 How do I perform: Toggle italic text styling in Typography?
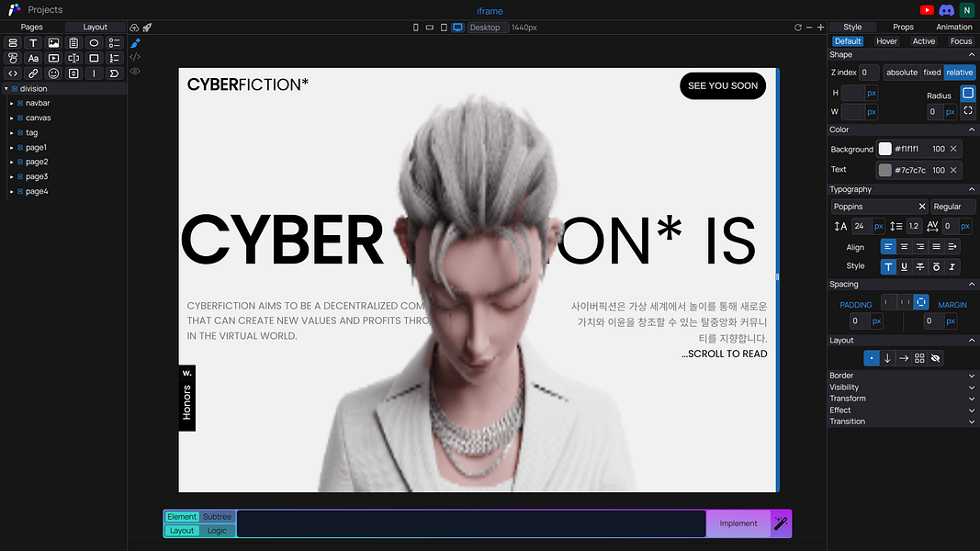(x=952, y=265)
